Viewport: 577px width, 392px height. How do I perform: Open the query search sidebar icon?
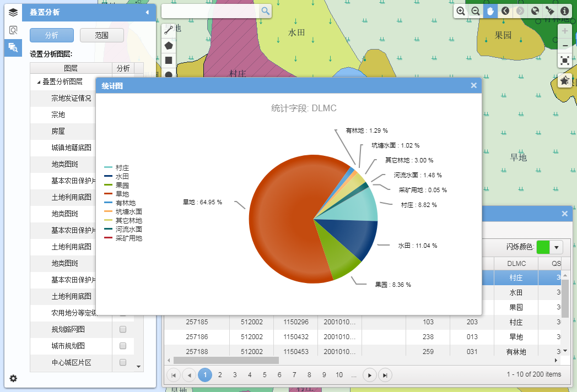(x=13, y=30)
